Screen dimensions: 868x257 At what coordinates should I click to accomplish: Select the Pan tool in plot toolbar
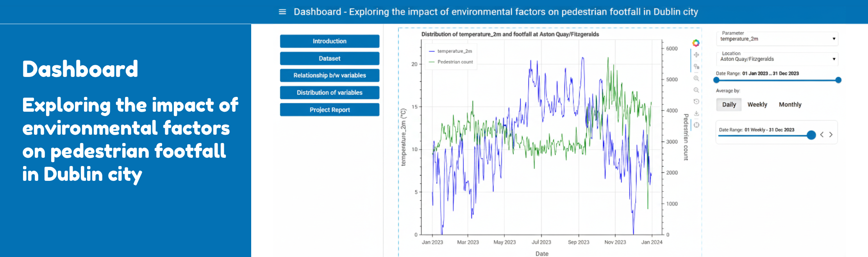pyautogui.click(x=696, y=55)
